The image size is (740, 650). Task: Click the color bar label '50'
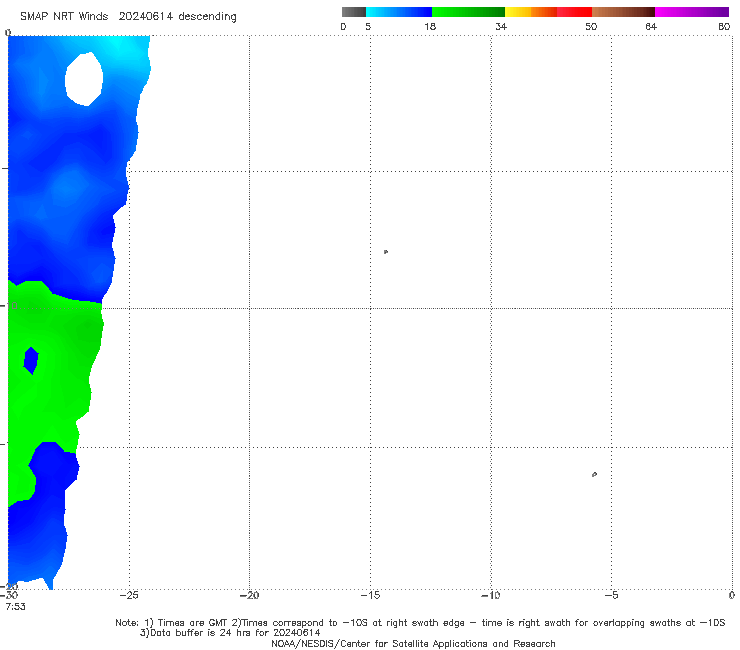click(x=591, y=26)
